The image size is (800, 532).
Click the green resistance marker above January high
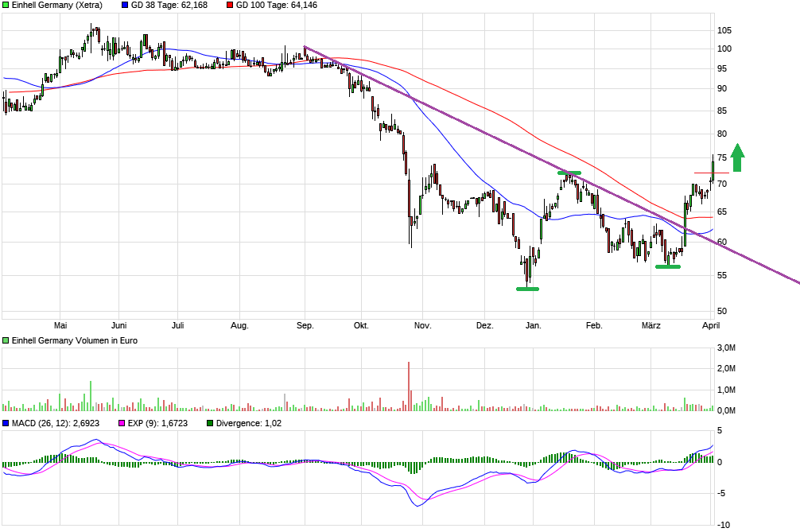click(569, 173)
